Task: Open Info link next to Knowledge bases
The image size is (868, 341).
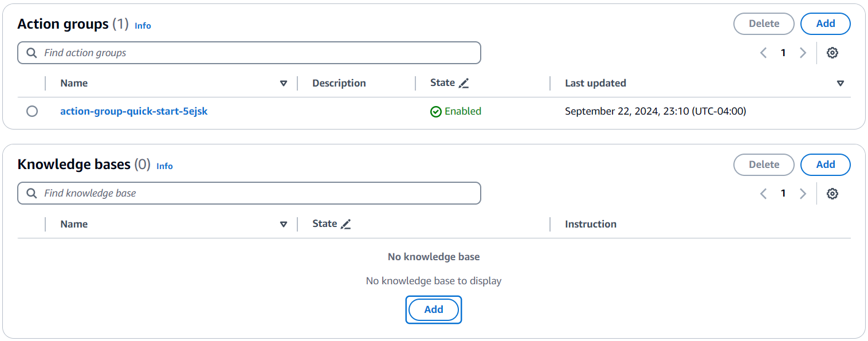Action: coord(164,166)
